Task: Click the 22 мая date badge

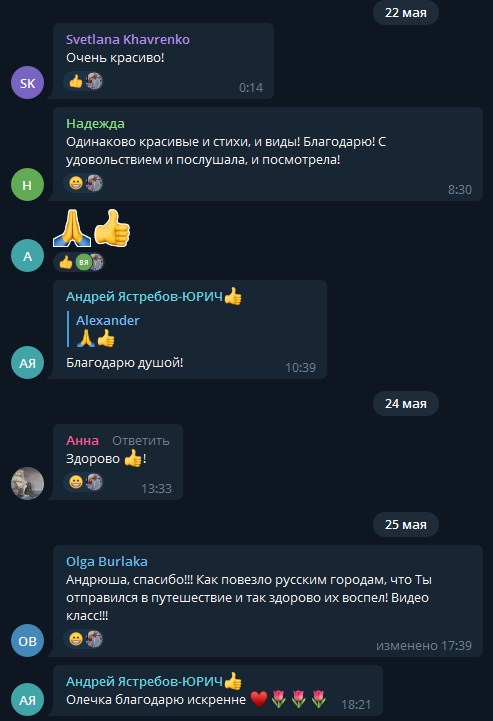Action: tap(406, 12)
